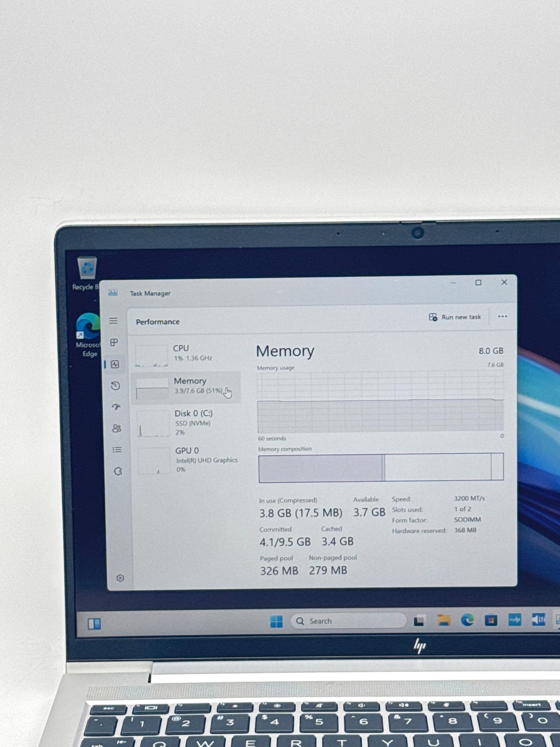The height and width of the screenshot is (747, 560).
Task: Open the Processes page icon in sidebar
Action: (114, 342)
